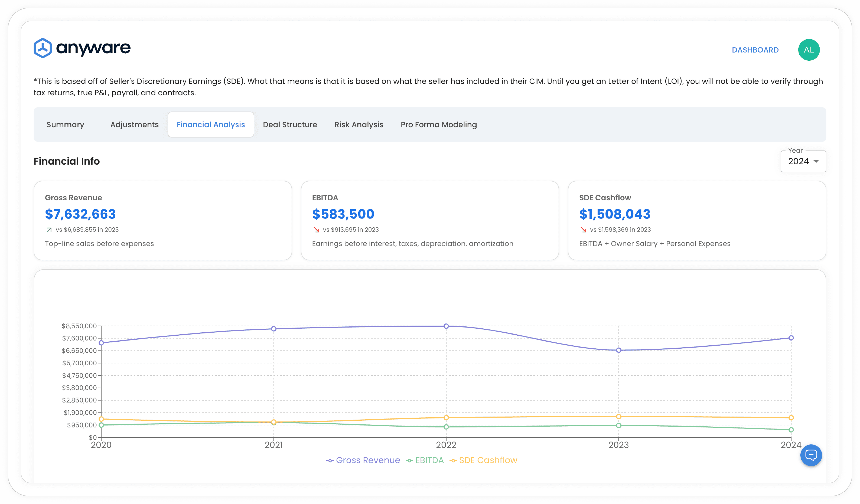
Task: Click the red downward arrow under EBITDA
Action: (x=316, y=230)
